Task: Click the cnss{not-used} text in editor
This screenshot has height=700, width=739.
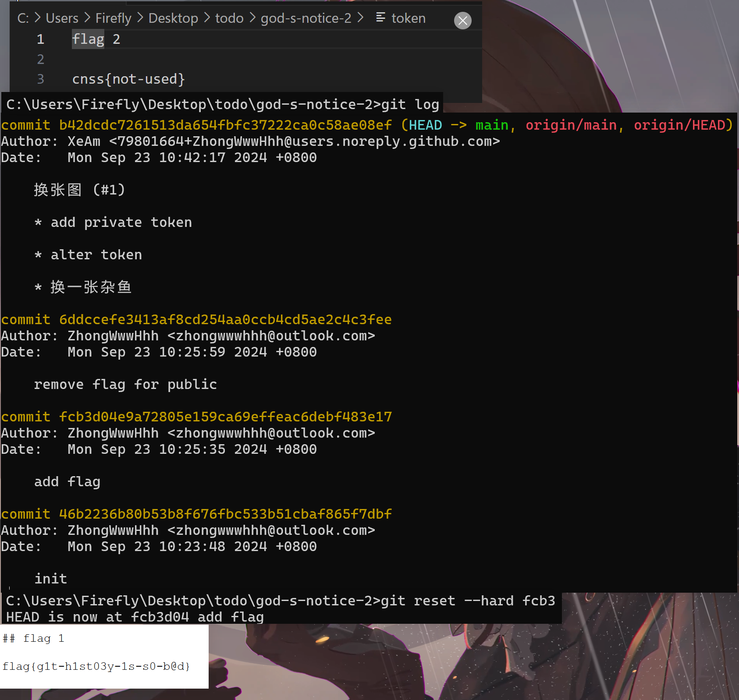Action: click(128, 79)
